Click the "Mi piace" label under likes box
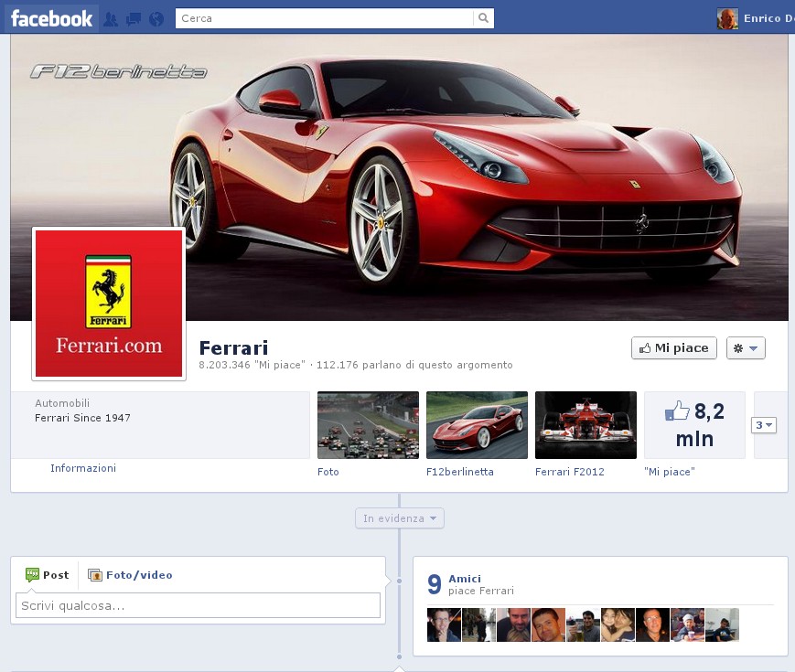Viewport: 795px width, 672px height. (670, 472)
